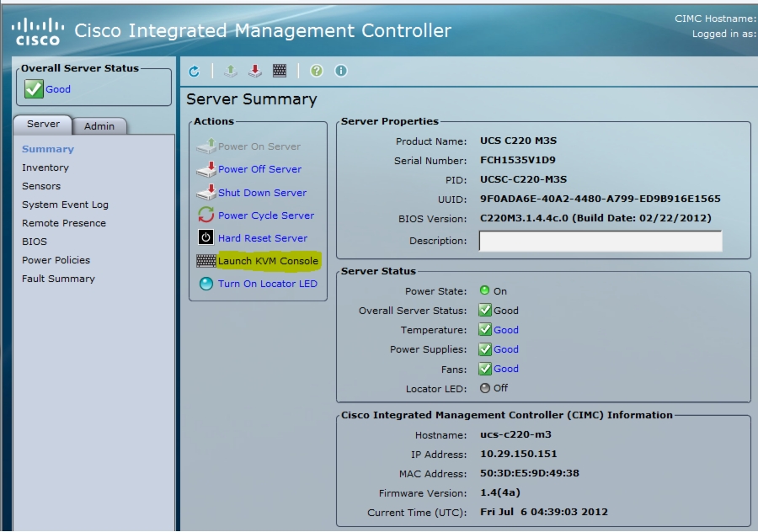Click the Locator LED gray status indicator

pos(485,388)
